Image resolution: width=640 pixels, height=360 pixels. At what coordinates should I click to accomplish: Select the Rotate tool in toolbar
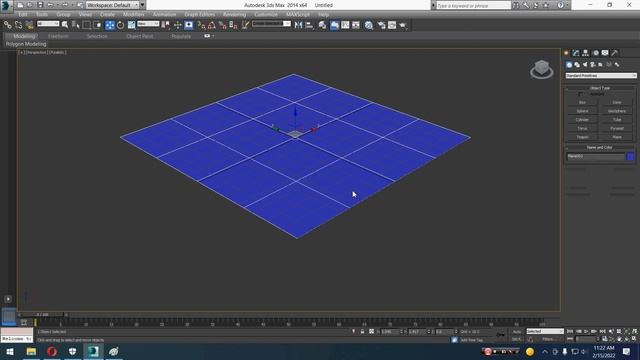pos(120,25)
